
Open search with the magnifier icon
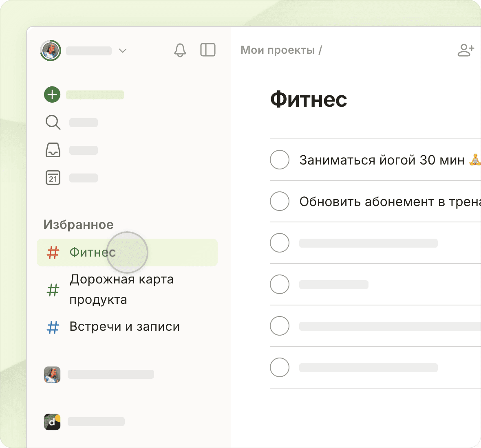click(x=53, y=122)
